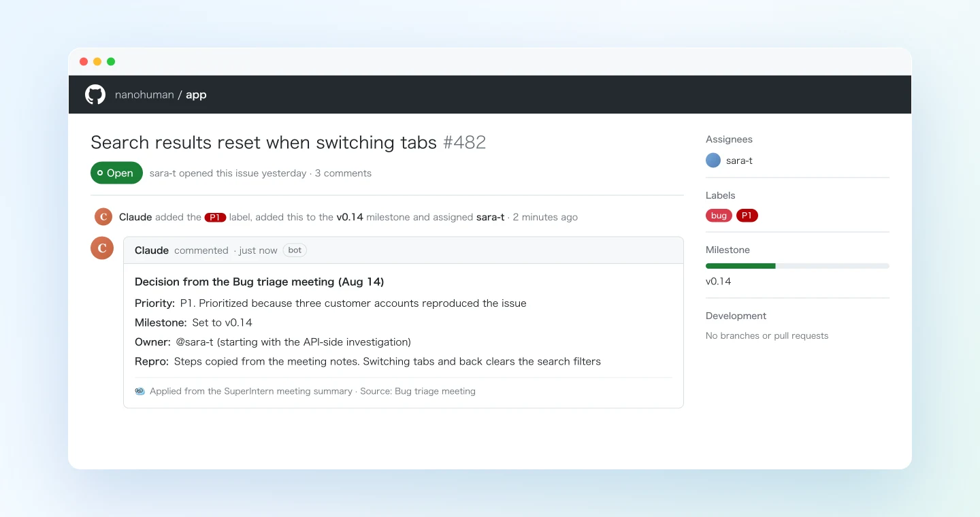This screenshot has width=980, height=517.
Task: Open the Milestone sidebar section
Action: (x=728, y=250)
